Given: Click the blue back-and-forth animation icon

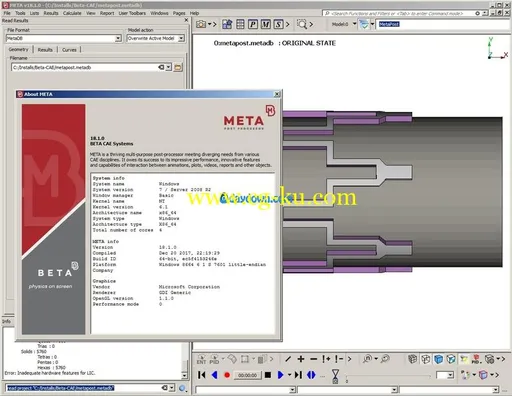Looking at the screenshot, I should (x=311, y=375).
